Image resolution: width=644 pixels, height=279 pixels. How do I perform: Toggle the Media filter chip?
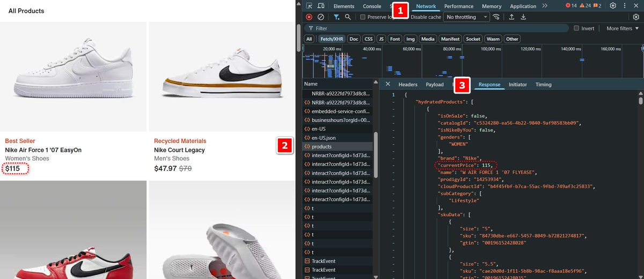click(428, 39)
